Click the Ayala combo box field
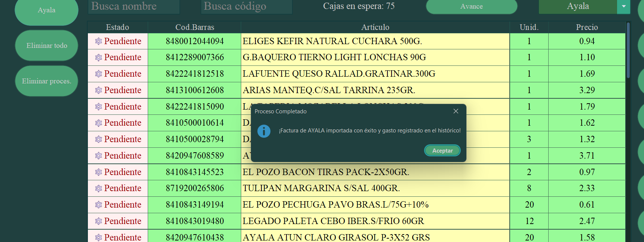The image size is (644, 242). click(578, 6)
